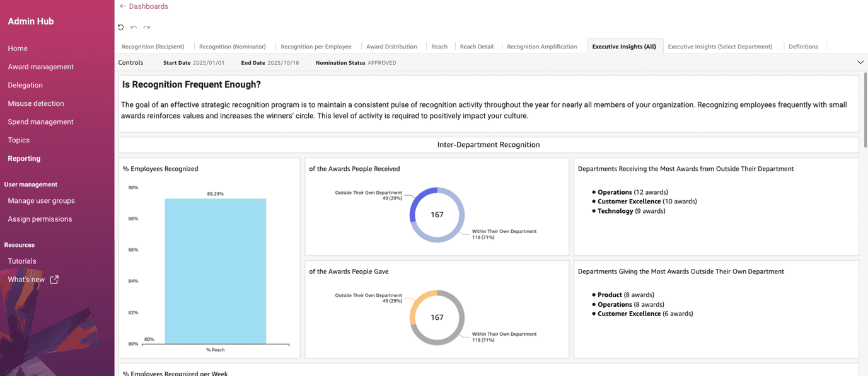Screen dimensions: 868x376
Task: Go to the Definitions tab
Action: (x=802, y=47)
